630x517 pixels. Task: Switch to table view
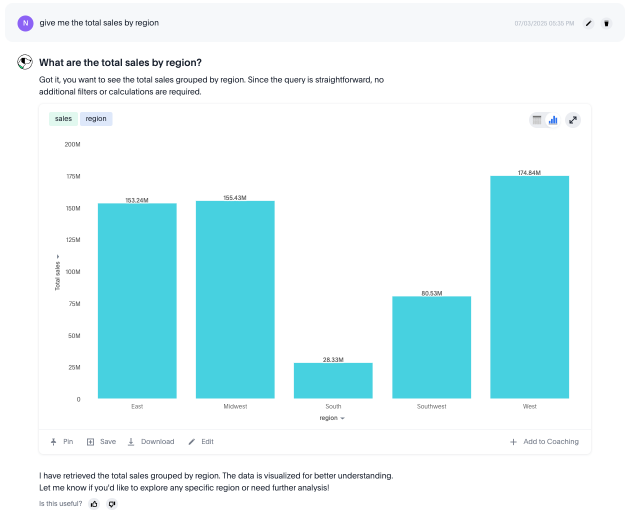537,120
